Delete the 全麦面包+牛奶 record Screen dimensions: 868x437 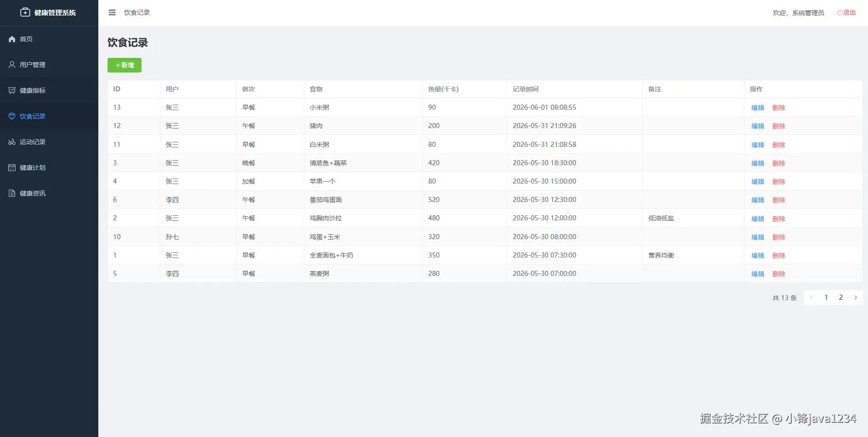coord(779,256)
